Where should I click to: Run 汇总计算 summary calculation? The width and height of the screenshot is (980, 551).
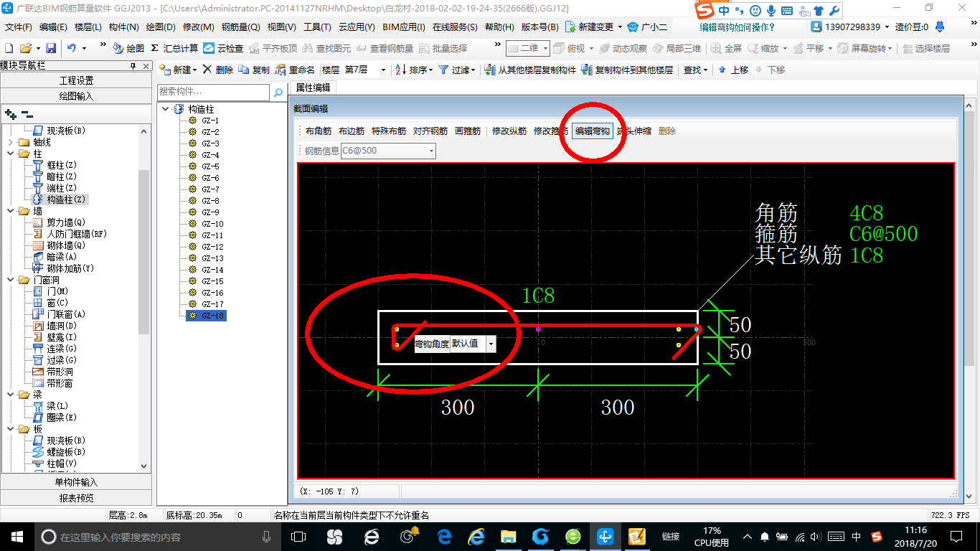(x=174, y=48)
